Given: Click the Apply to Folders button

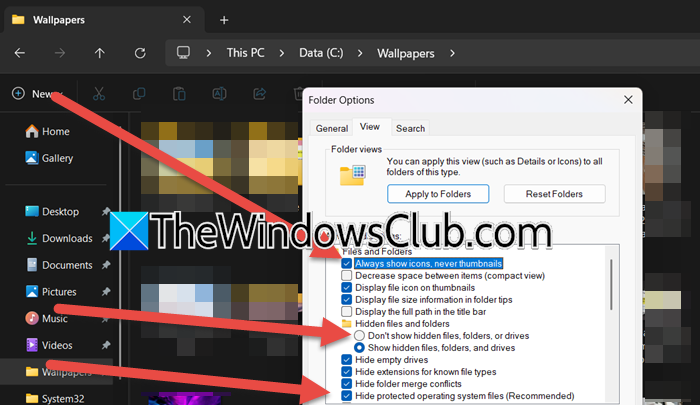Looking at the screenshot, I should point(438,193).
